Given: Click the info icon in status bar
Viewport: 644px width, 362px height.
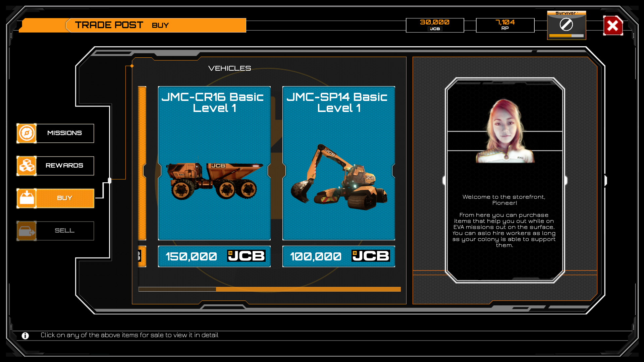Looking at the screenshot, I should [25, 336].
